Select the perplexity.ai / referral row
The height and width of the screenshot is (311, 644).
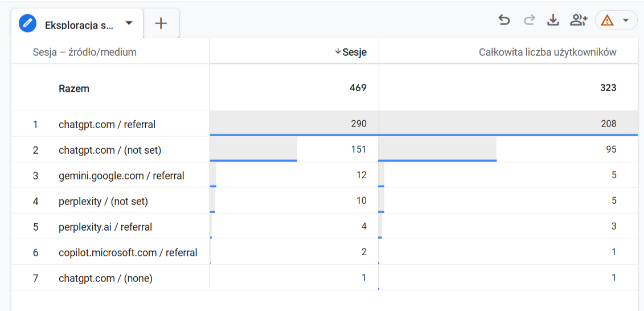[105, 227]
